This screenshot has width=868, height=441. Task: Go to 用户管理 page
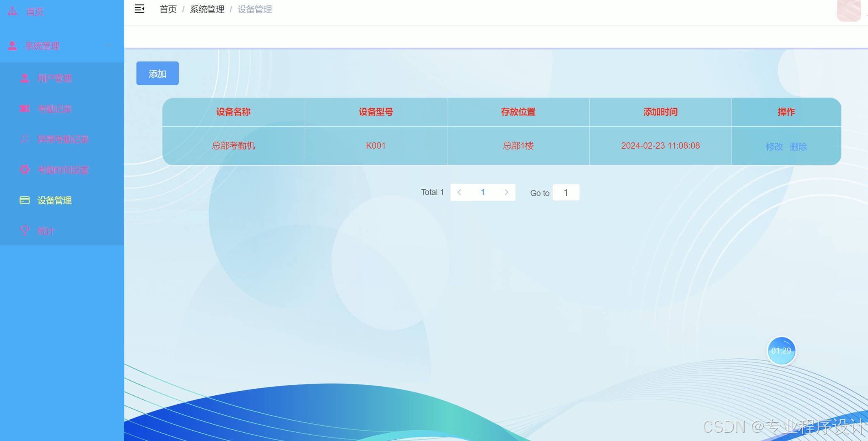(62, 78)
